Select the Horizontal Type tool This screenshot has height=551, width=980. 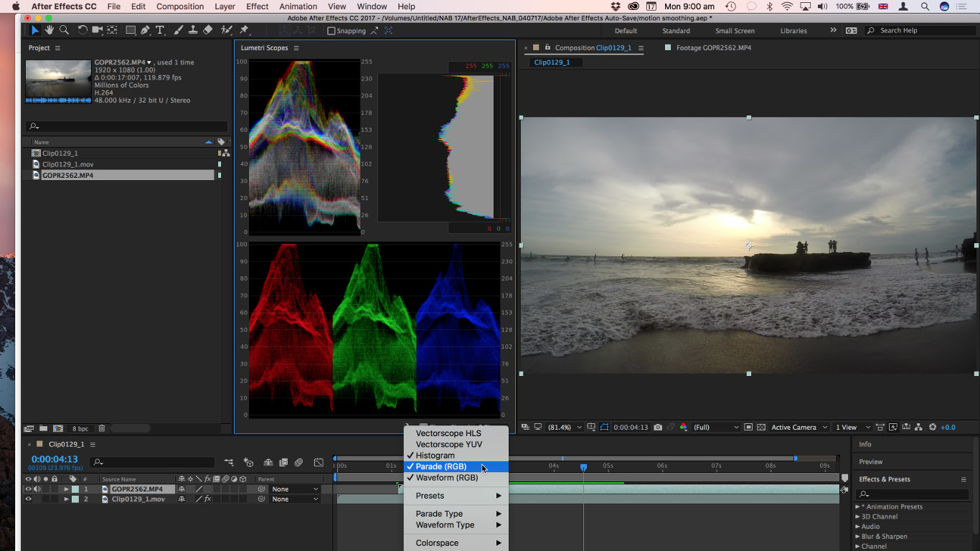tap(159, 30)
